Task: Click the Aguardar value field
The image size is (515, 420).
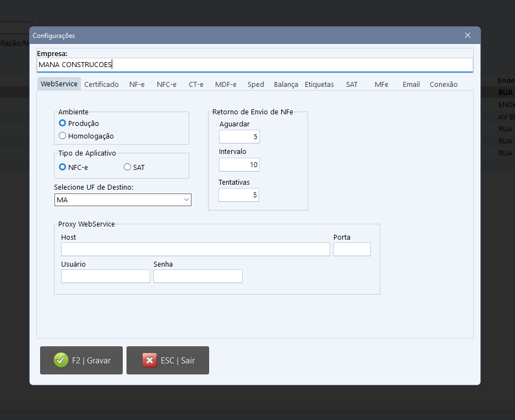Action: [239, 137]
